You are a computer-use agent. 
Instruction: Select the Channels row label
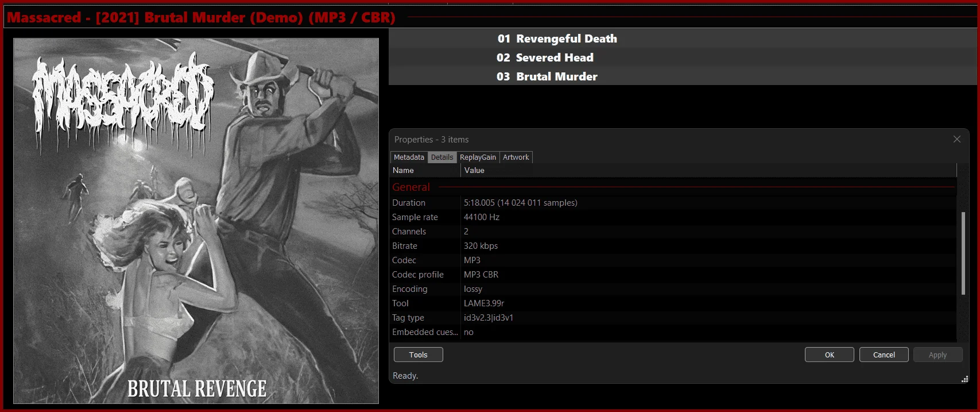pos(409,232)
